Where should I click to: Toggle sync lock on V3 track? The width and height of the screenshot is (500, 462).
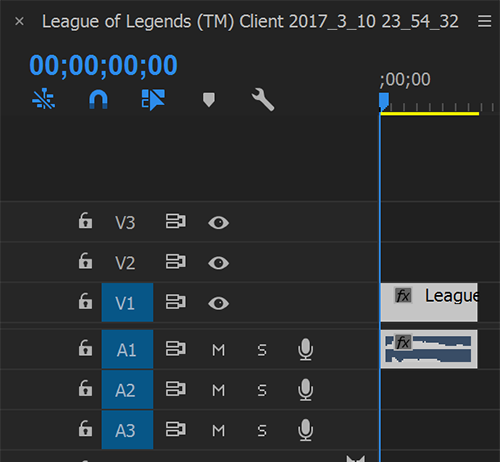click(x=176, y=221)
